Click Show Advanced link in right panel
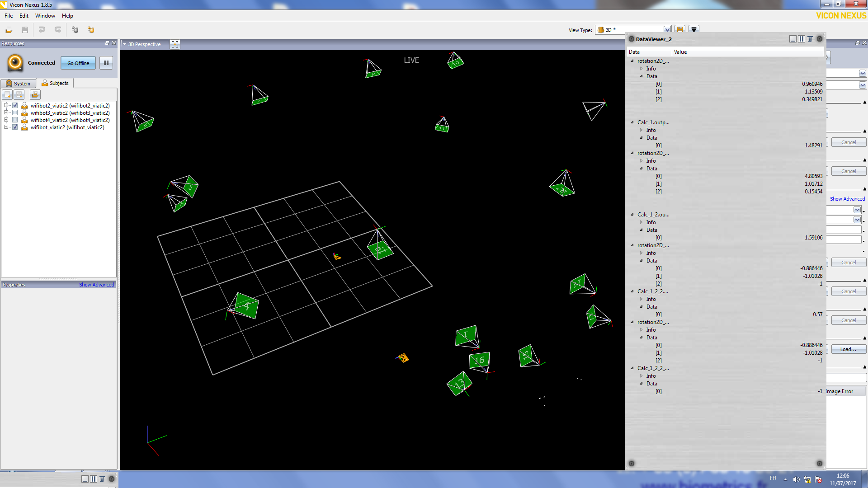 click(x=847, y=199)
